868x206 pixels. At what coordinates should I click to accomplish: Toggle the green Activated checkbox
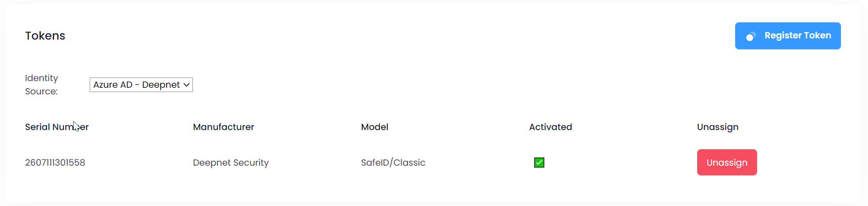pyautogui.click(x=539, y=163)
